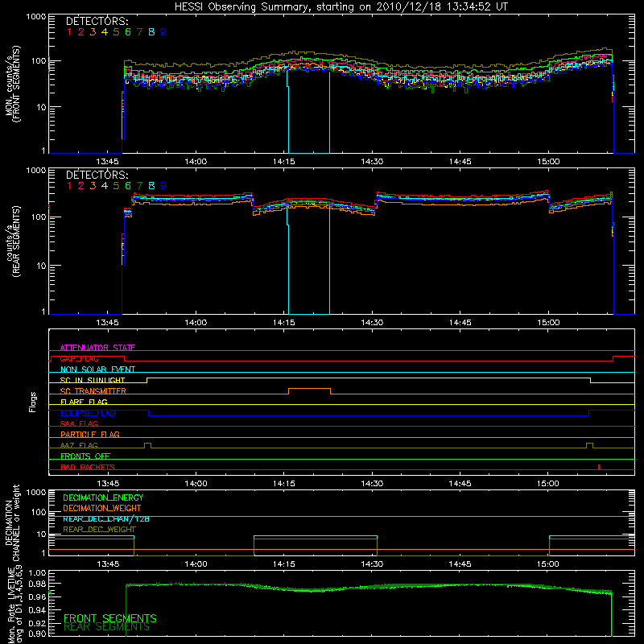Click the cyan REAR_DEC_CHAN/128 legend label
Screen dimensions: 644x644
point(106,518)
